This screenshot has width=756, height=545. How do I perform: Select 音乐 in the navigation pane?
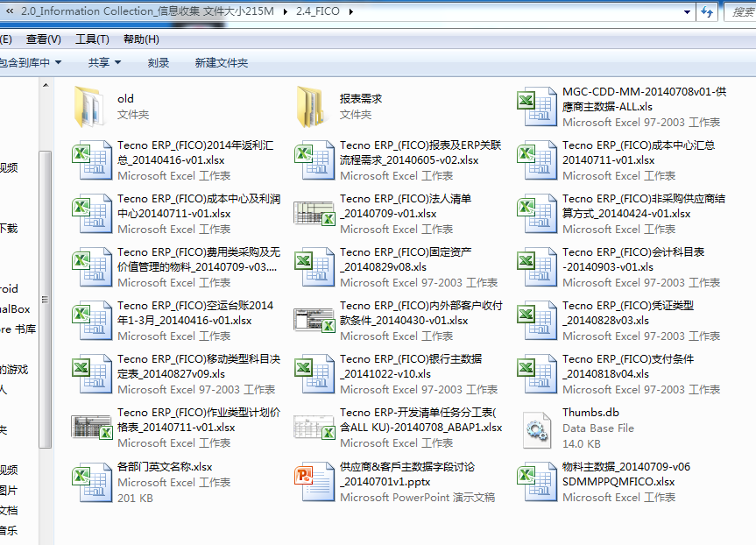coord(9,531)
